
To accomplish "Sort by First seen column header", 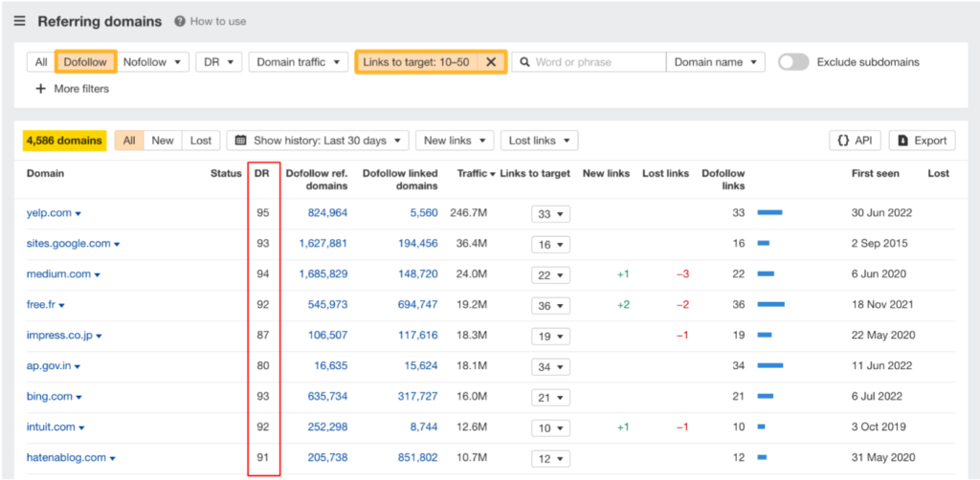I will (876, 173).
